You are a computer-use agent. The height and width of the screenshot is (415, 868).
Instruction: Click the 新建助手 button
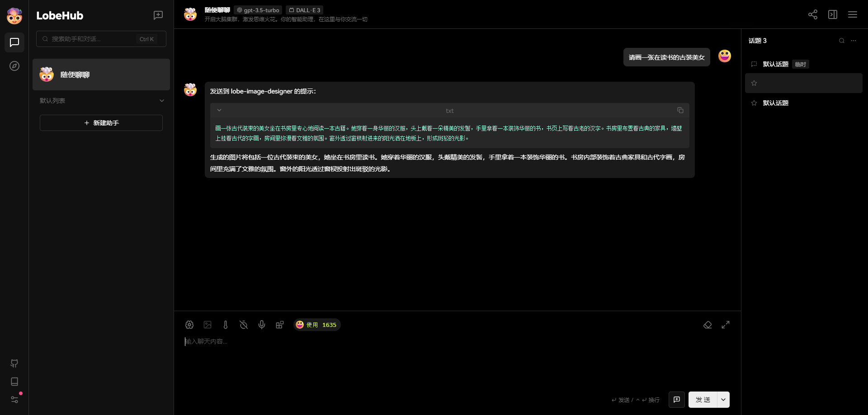click(x=101, y=123)
